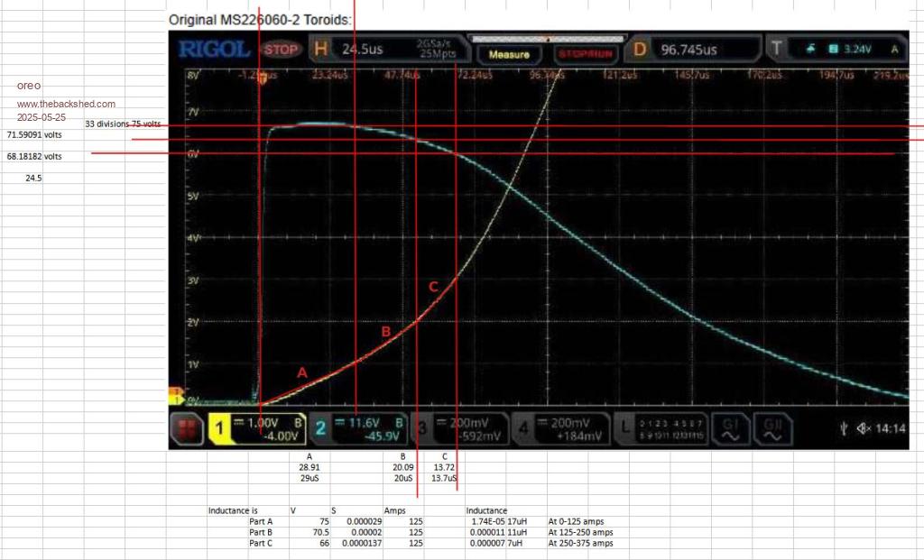Click the trigger T icon

click(777, 50)
